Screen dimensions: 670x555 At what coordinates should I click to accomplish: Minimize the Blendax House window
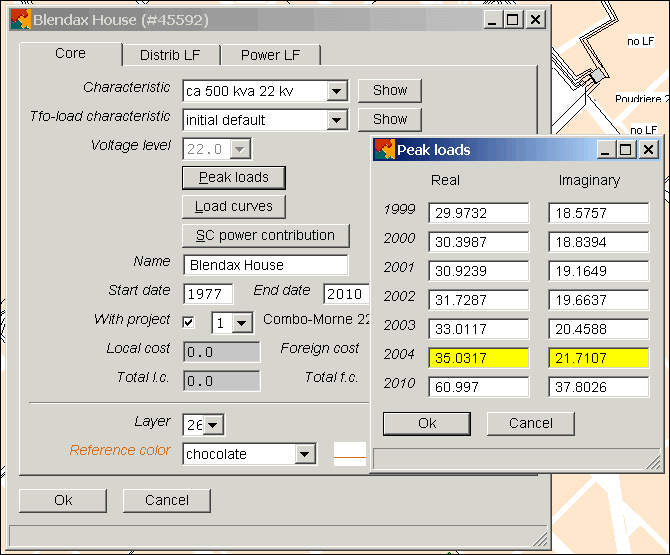tap(492, 20)
